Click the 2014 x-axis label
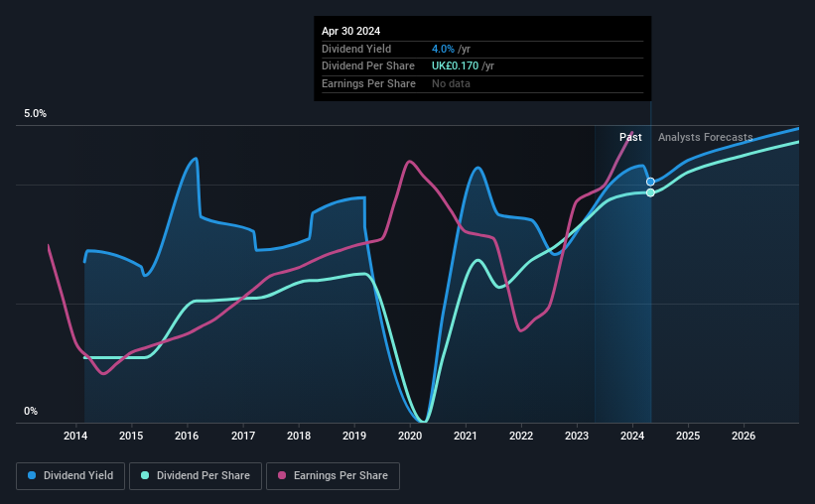The width and height of the screenshot is (815, 504). [75, 436]
